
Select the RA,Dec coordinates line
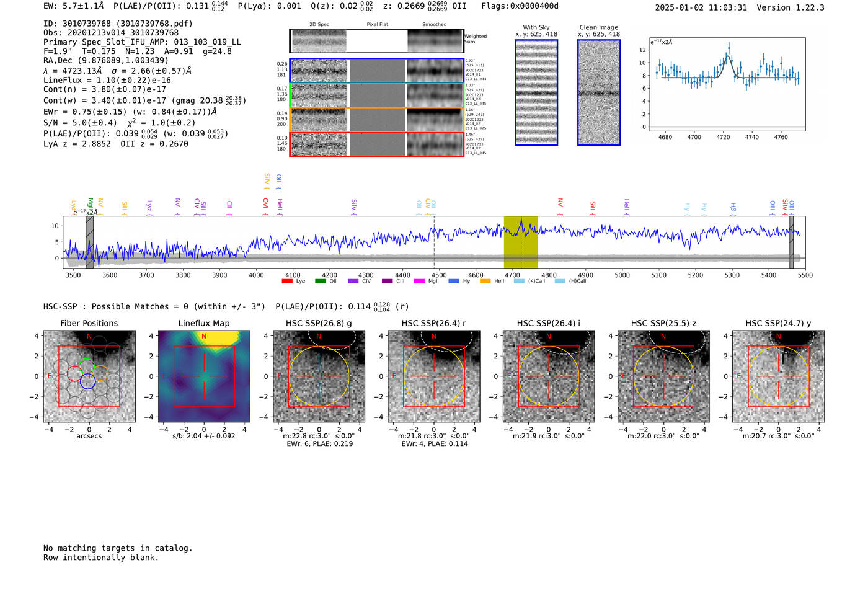tap(106, 60)
